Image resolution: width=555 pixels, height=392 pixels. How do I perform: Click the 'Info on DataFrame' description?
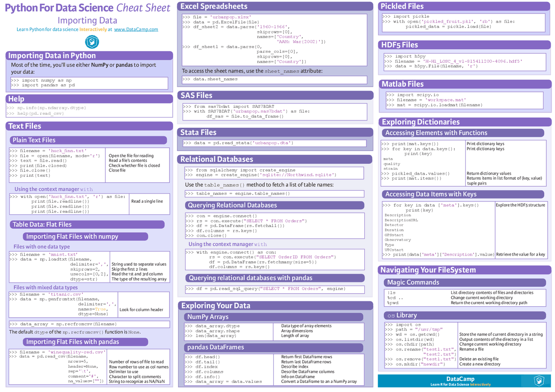(x=298, y=377)
